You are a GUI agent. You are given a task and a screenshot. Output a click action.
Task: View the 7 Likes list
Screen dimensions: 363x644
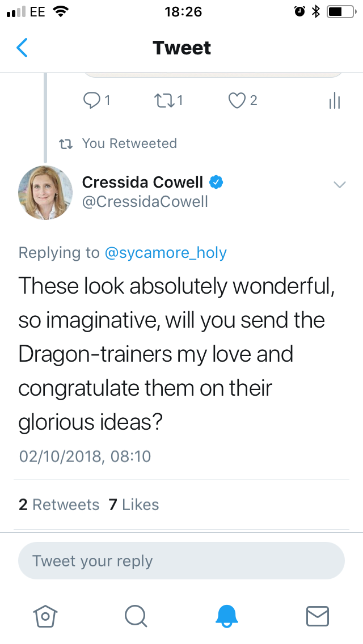coord(134,505)
